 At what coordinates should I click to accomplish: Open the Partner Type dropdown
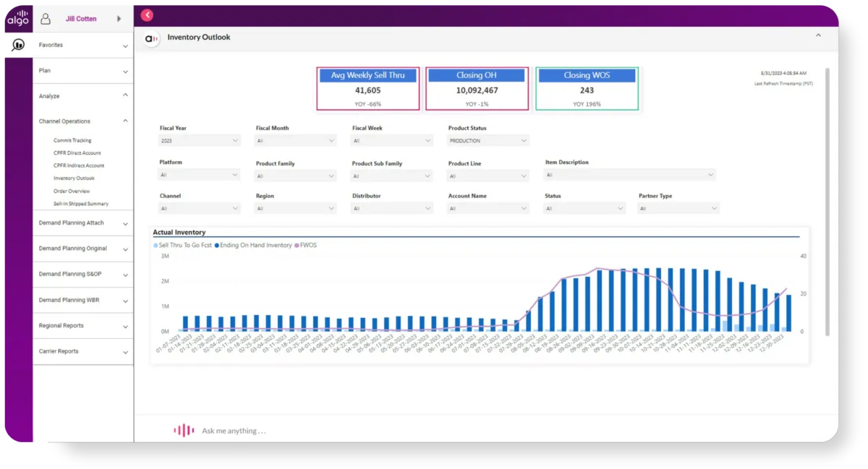[678, 209]
